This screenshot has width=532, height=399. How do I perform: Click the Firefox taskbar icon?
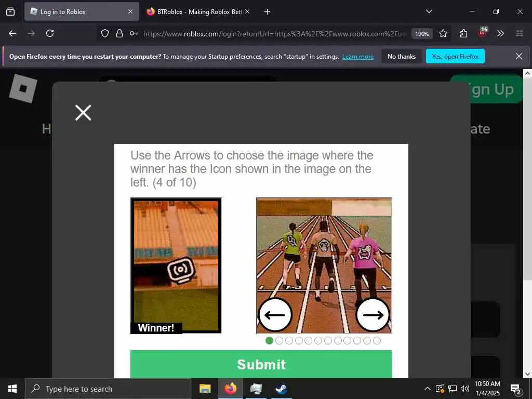click(x=231, y=389)
